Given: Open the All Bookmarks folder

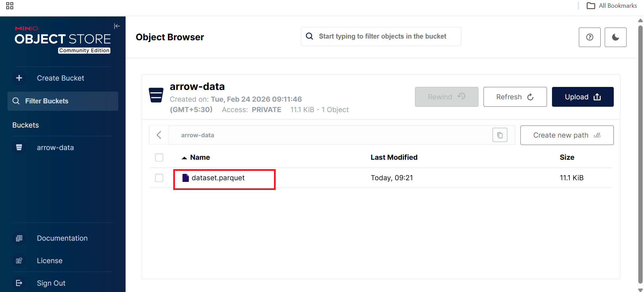Looking at the screenshot, I should pos(611,6).
